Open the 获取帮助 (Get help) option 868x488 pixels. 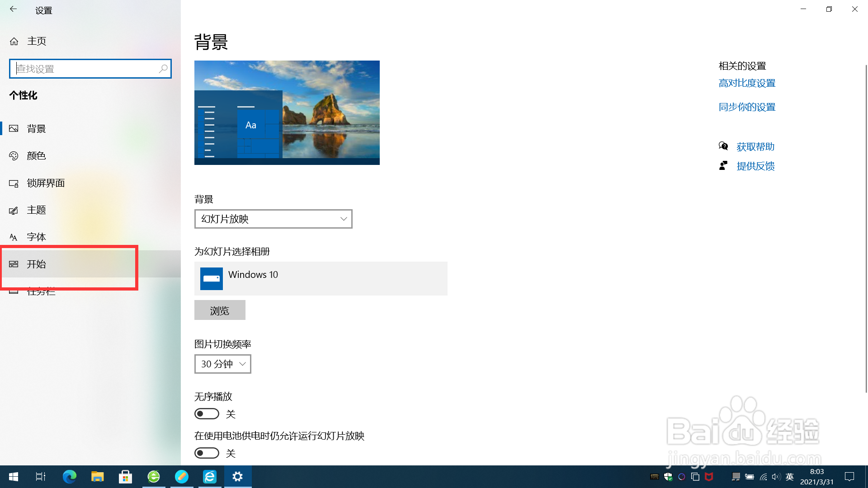pos(755,146)
